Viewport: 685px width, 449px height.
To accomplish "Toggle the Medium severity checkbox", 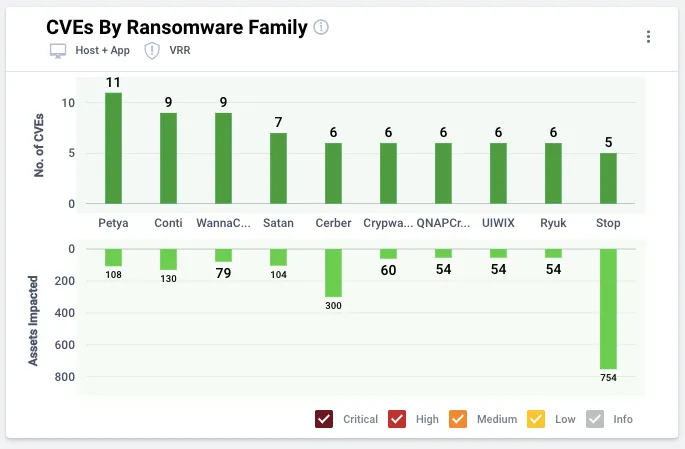I will pos(458,419).
